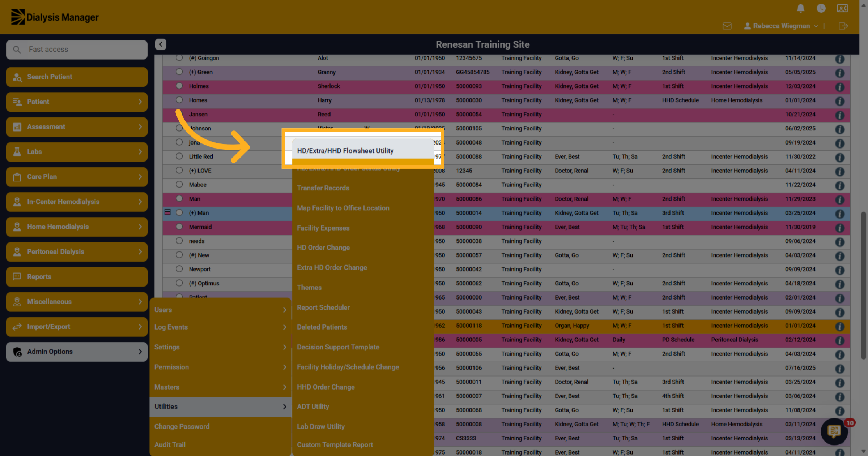Open the chat widget with 10 badge
Image resolution: width=868 pixels, height=456 pixels.
pyautogui.click(x=834, y=431)
